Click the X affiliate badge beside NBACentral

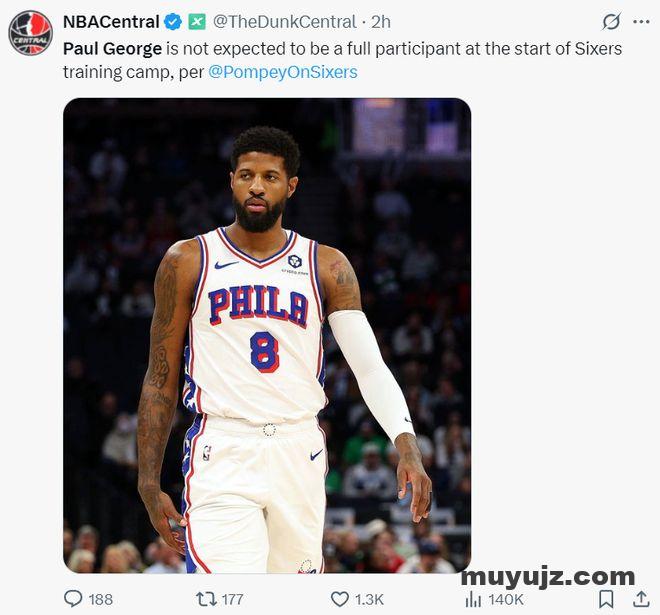(x=197, y=22)
